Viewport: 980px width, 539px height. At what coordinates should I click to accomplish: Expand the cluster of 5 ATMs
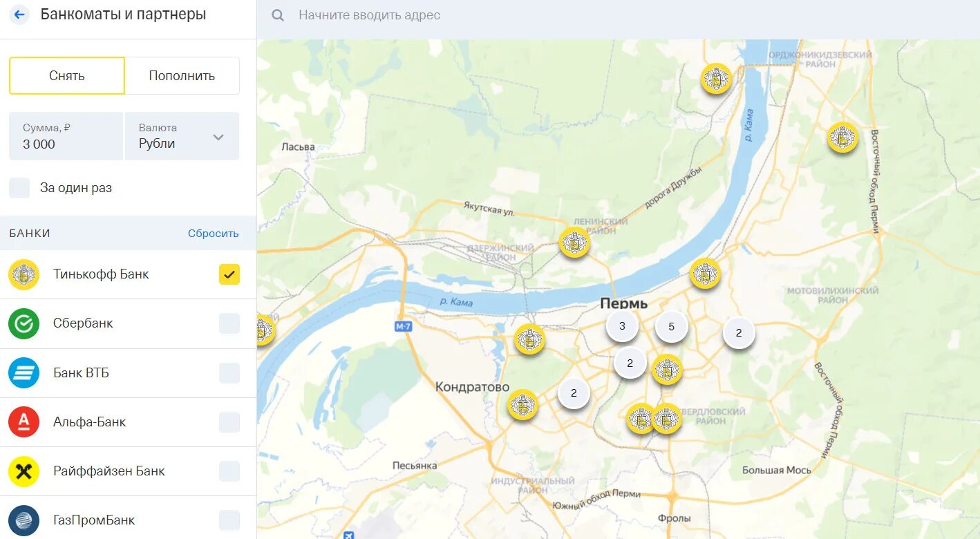click(x=671, y=327)
